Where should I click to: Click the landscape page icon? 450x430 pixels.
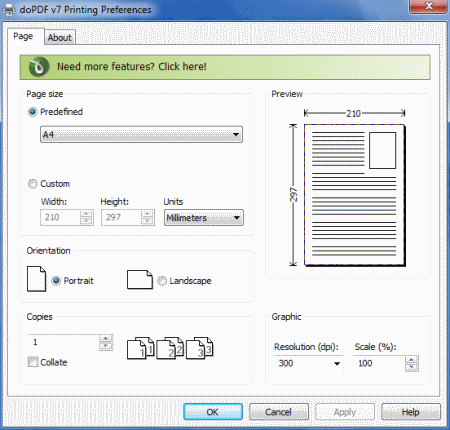click(x=140, y=279)
